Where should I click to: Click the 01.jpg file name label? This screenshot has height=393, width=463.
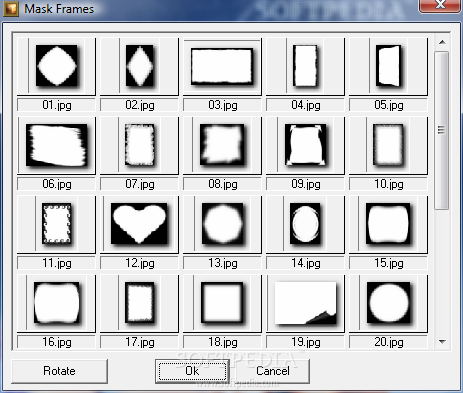[x=56, y=105]
